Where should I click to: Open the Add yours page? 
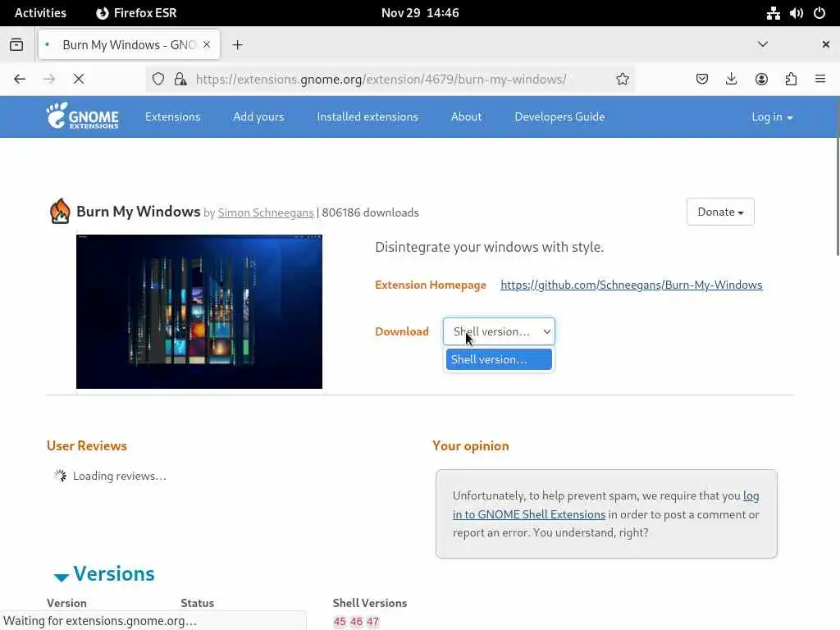pos(258,116)
